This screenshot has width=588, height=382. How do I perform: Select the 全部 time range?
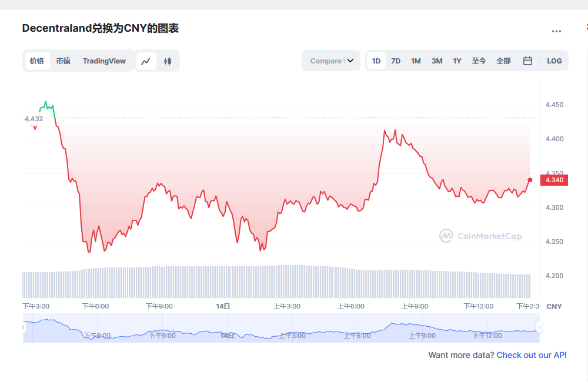tap(504, 61)
